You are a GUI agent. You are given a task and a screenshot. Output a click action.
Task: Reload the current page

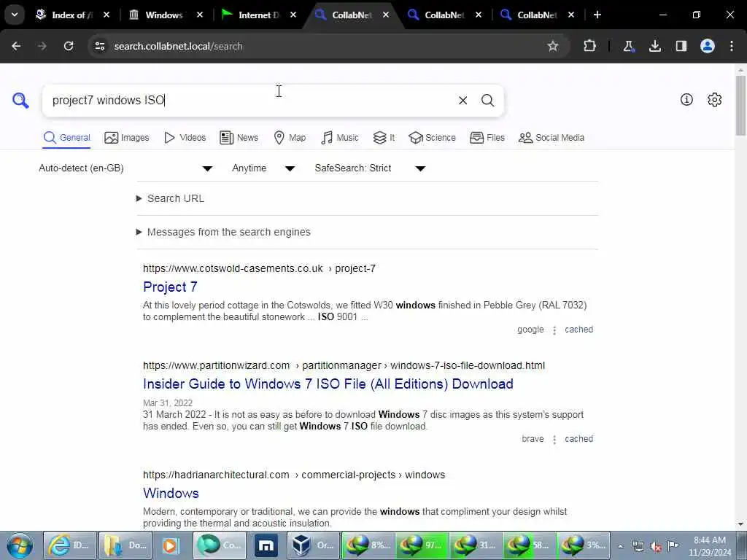coord(69,46)
